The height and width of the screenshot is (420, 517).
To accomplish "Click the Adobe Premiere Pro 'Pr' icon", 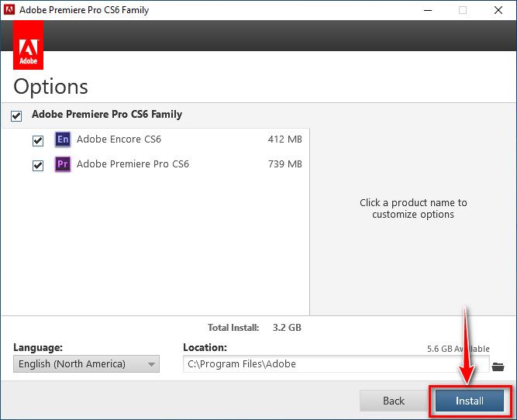I will point(63,164).
